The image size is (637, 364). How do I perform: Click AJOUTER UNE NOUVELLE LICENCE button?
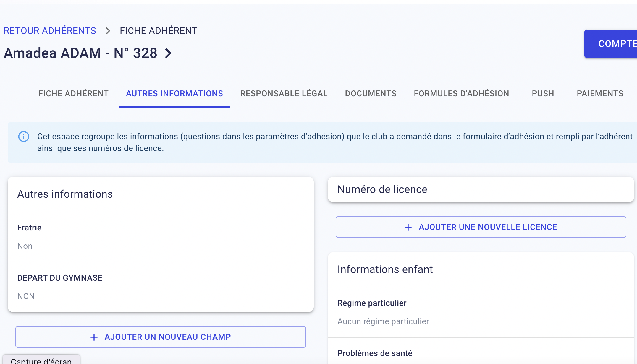click(481, 227)
